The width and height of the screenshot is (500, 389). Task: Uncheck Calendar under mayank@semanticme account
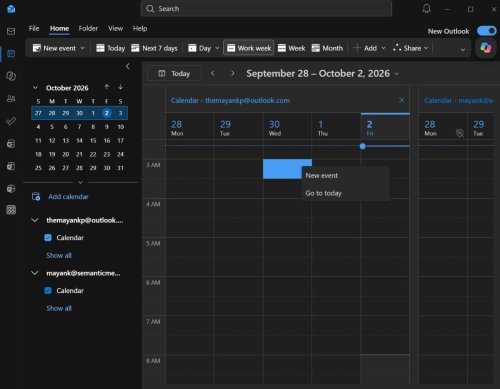click(x=48, y=291)
